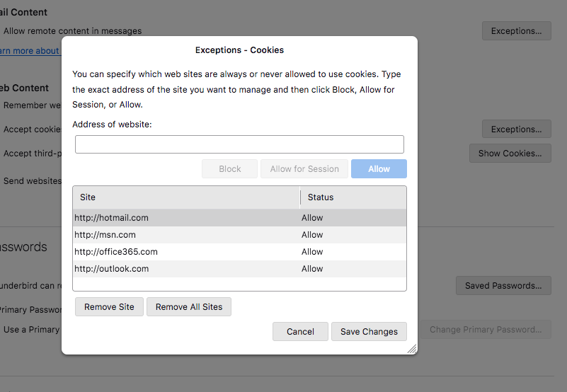Click the dialog resize grip corner
Screen dimensions: 567x392
point(412,349)
